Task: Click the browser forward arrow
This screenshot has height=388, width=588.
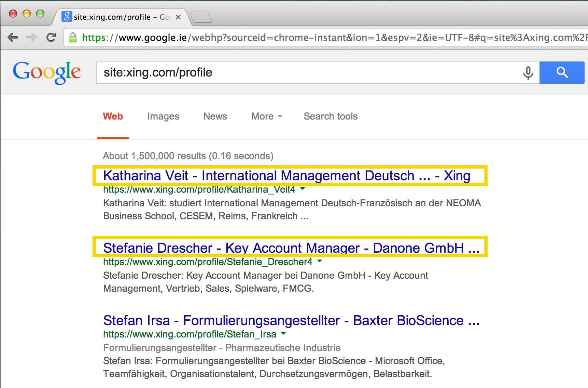Action: [31, 37]
